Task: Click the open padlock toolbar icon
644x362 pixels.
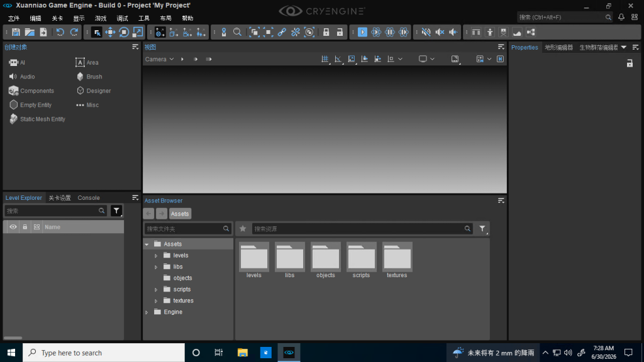Action: 340,32
